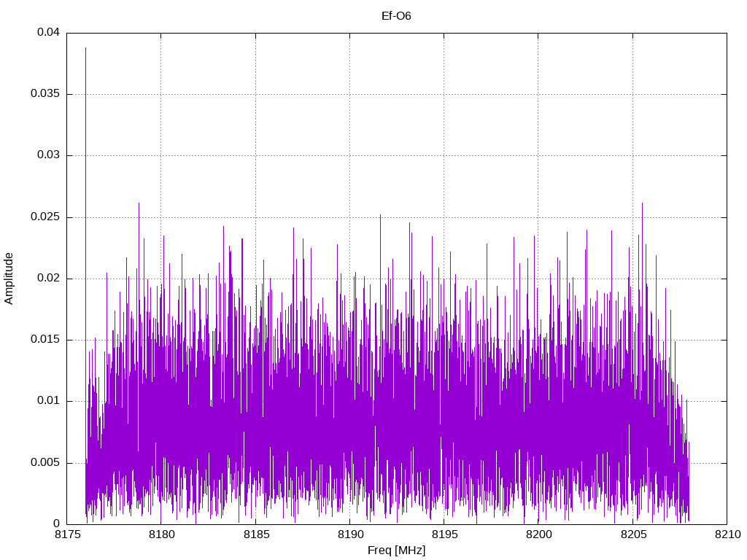Click the y-axis tick label "0.04"
The width and height of the screenshot is (747, 560).
[49, 32]
